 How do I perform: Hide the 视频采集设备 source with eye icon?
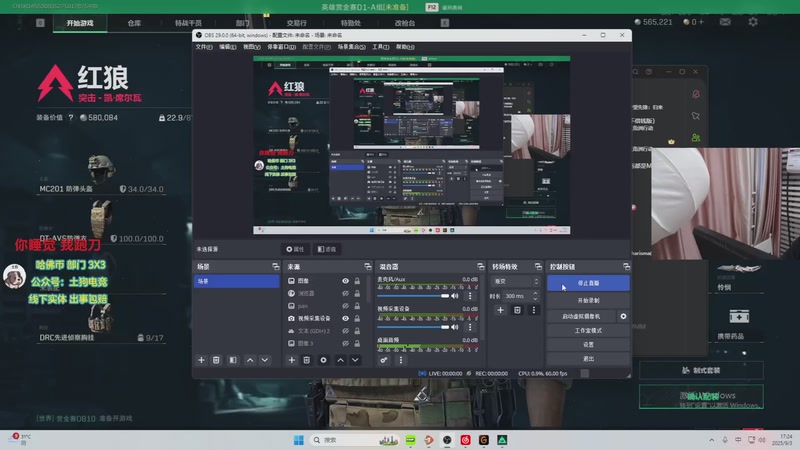pyautogui.click(x=345, y=318)
